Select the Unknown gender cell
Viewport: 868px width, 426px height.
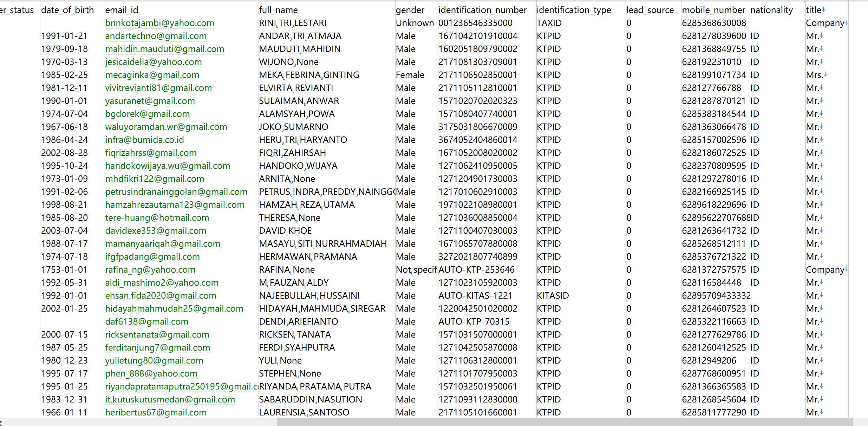pos(415,23)
